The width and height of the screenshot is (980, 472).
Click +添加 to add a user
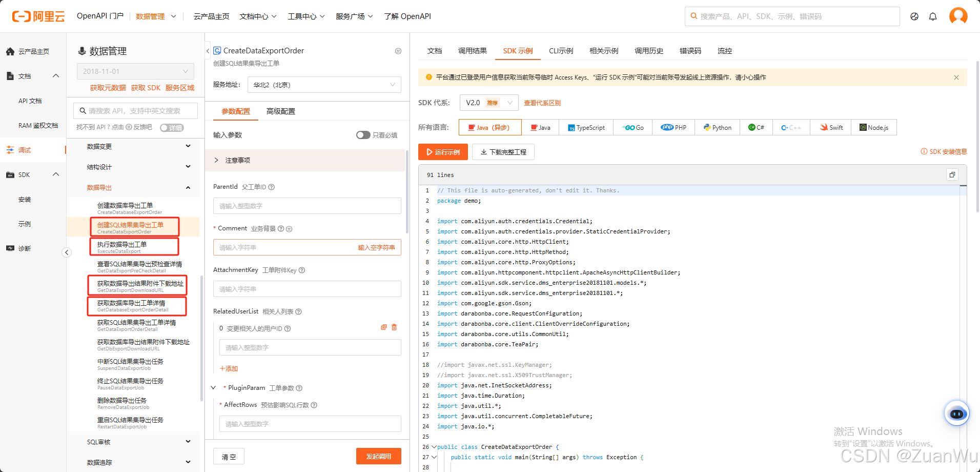(229, 369)
